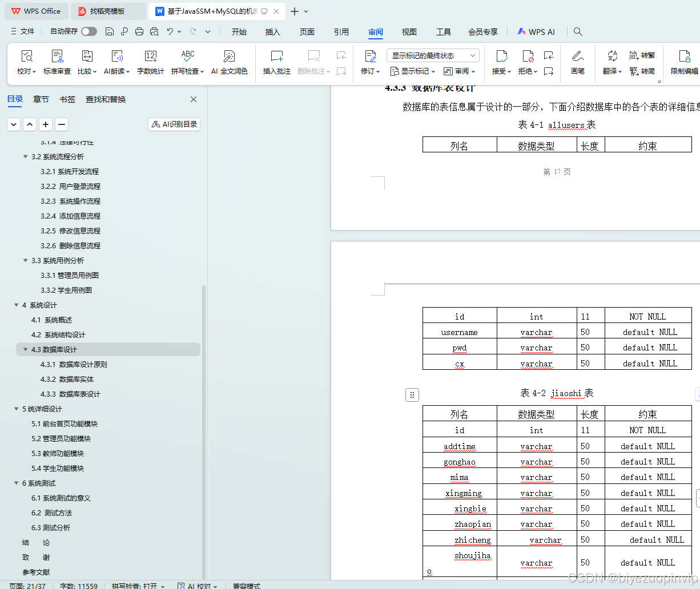This screenshot has width=700, height=589.
Task: Click the 接受 accept changes icon
Action: click(501, 57)
